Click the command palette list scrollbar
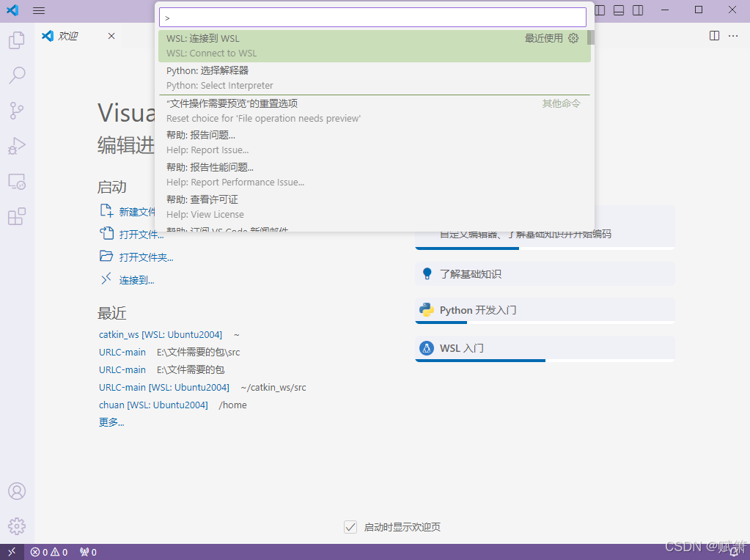This screenshot has width=750, height=560. coord(591,38)
